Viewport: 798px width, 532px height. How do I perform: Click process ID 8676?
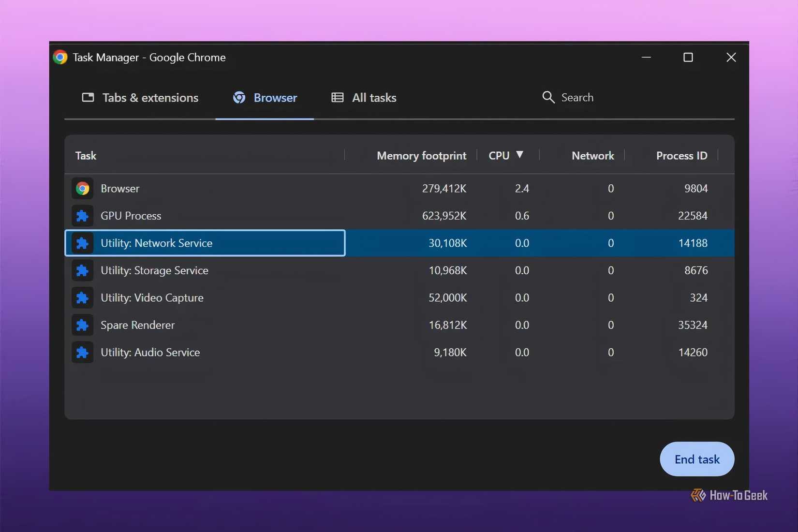point(696,270)
